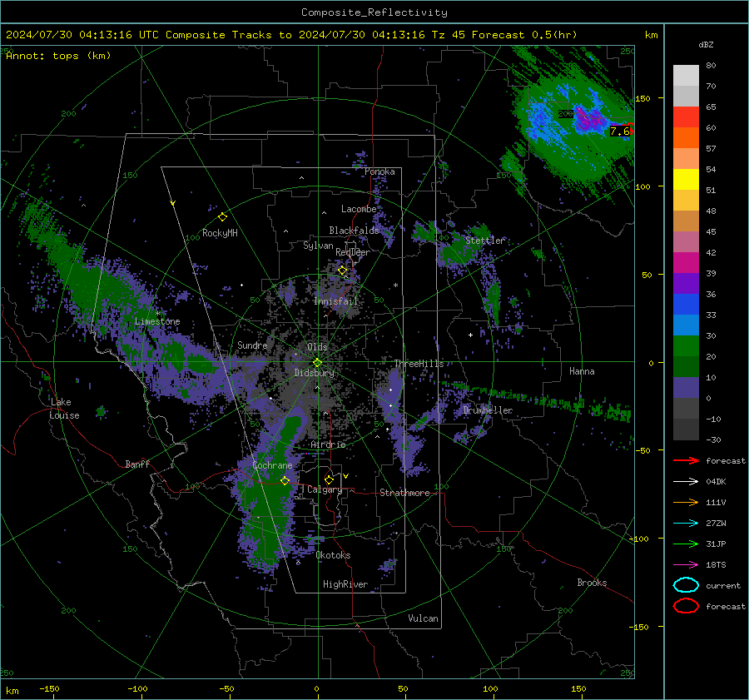
Task: Select the blue 33-36 dBZ swatch
Action: 686,304
